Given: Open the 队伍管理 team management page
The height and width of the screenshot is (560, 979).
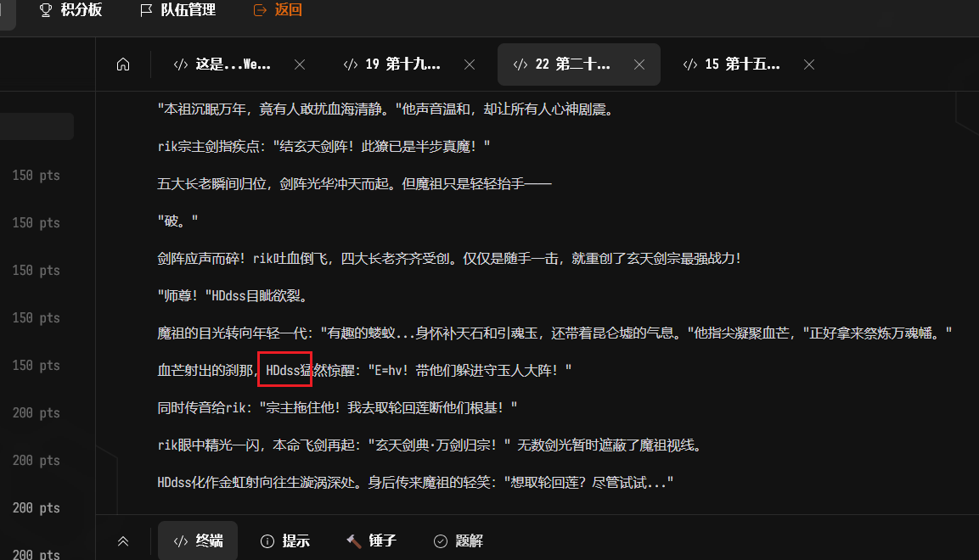Looking at the screenshot, I should click(x=188, y=10).
